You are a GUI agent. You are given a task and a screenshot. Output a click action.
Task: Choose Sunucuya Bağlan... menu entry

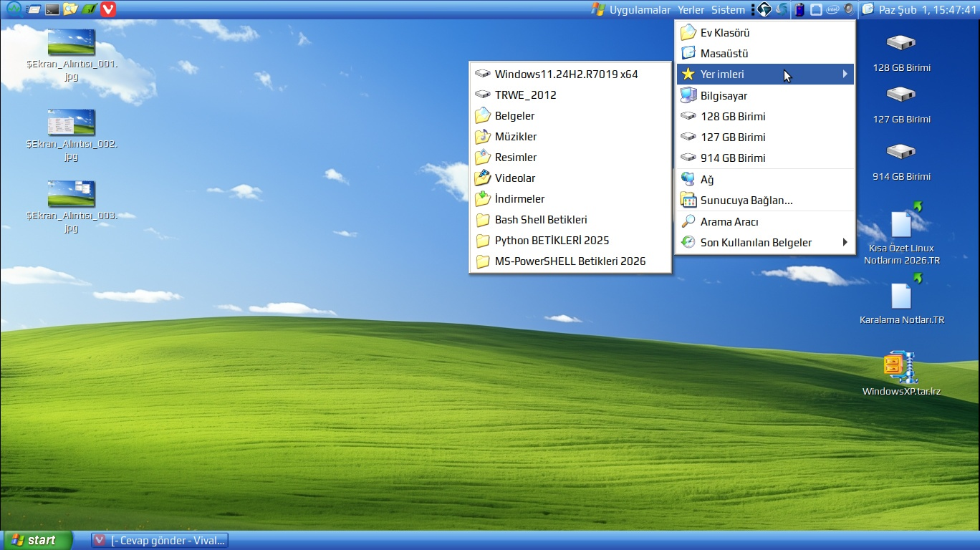(765, 201)
